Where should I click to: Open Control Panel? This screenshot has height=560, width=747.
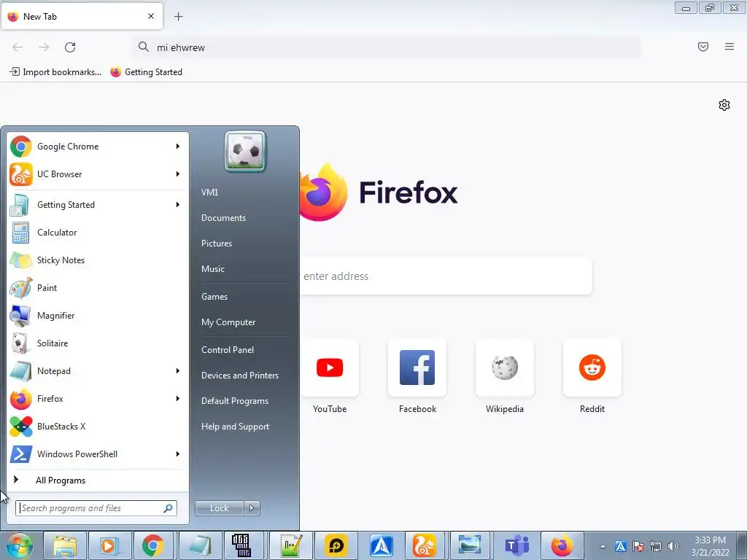coord(228,350)
